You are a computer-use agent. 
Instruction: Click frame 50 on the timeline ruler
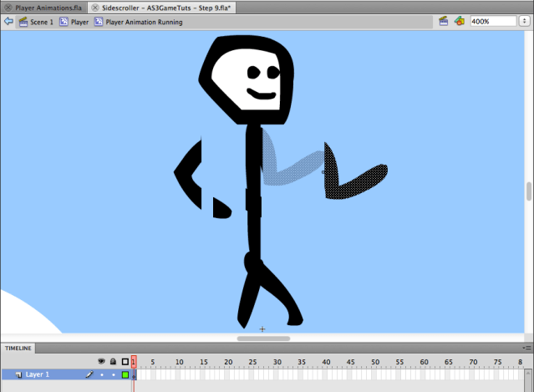tap(375, 362)
